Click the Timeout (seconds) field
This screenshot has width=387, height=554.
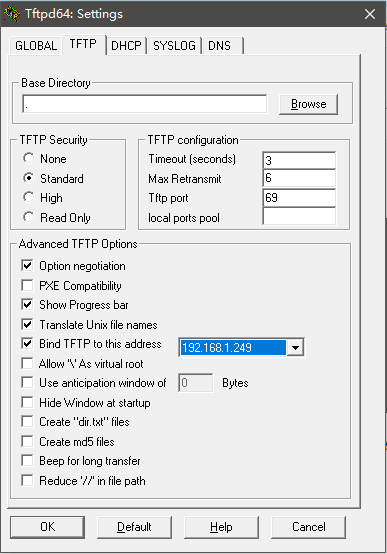299,160
